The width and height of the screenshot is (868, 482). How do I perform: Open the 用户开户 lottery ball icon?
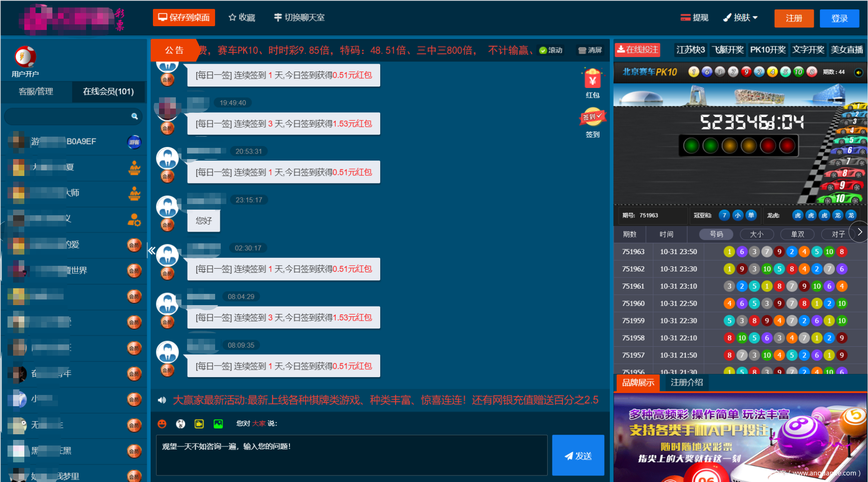point(25,57)
